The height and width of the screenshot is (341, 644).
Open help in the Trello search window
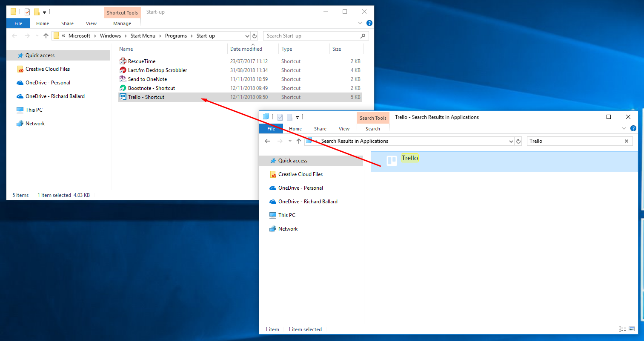pyautogui.click(x=633, y=128)
